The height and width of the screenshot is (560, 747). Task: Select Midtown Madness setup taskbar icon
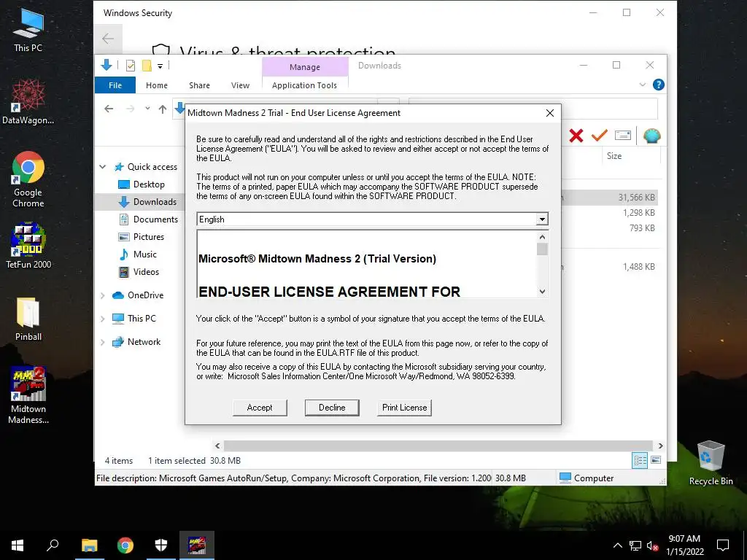point(197,545)
